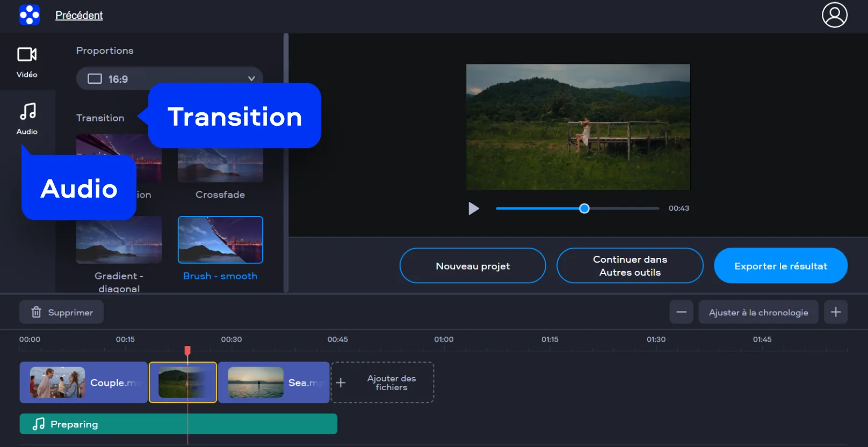Screen dimensions: 868x447
Task: Select the Brush - smooth transition
Action: [x=220, y=240]
